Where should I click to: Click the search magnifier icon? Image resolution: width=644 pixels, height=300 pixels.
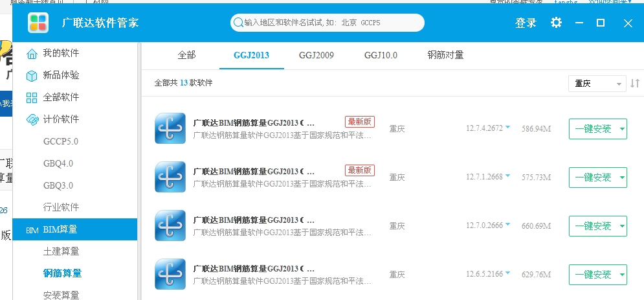click(238, 23)
